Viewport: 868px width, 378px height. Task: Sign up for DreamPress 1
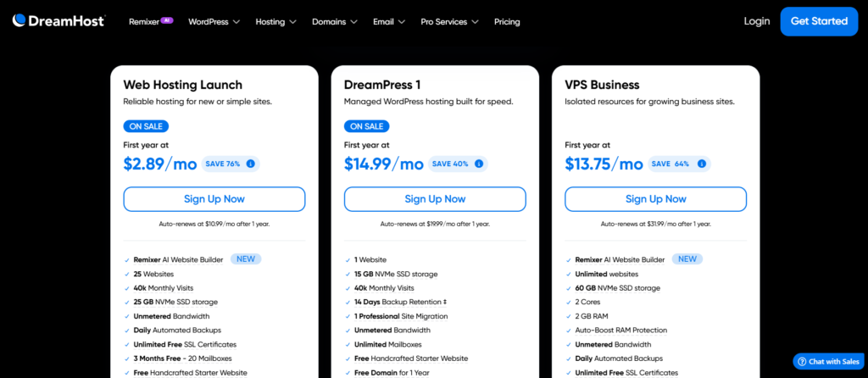pos(435,199)
